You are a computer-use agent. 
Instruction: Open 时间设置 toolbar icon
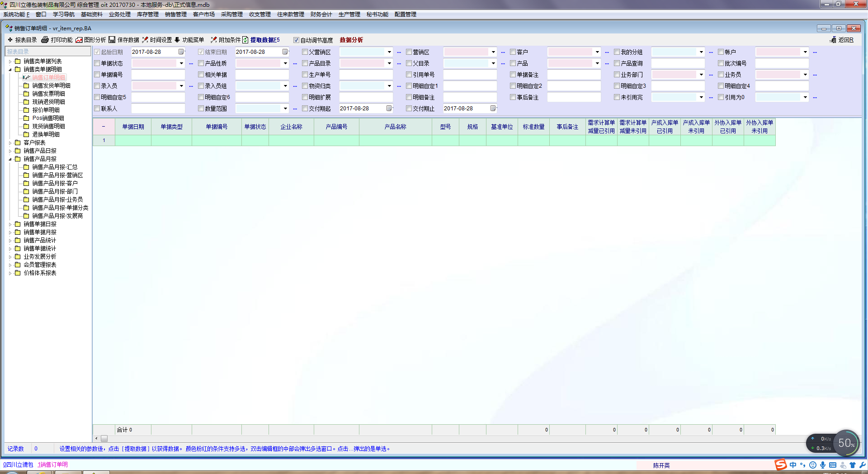[145, 40]
